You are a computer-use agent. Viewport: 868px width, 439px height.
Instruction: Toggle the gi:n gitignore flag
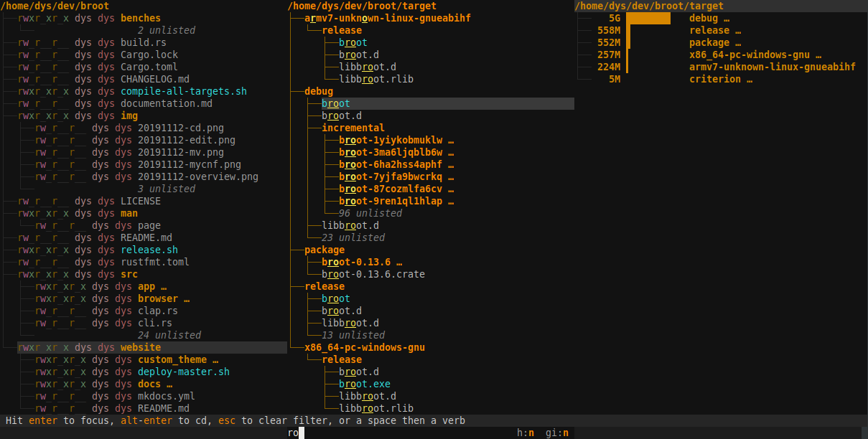click(x=557, y=433)
